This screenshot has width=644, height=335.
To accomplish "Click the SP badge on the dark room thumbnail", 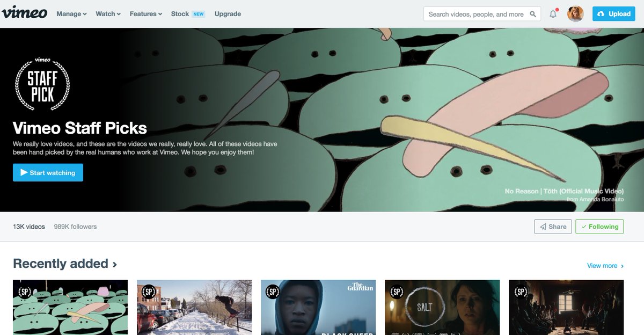I will tap(520, 292).
